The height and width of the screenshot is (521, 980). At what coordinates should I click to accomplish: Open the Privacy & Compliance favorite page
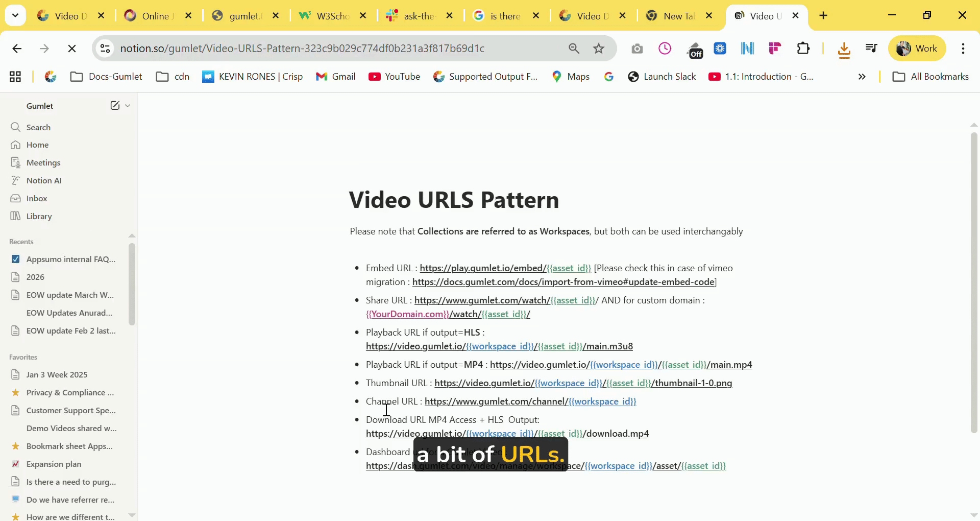(70, 392)
